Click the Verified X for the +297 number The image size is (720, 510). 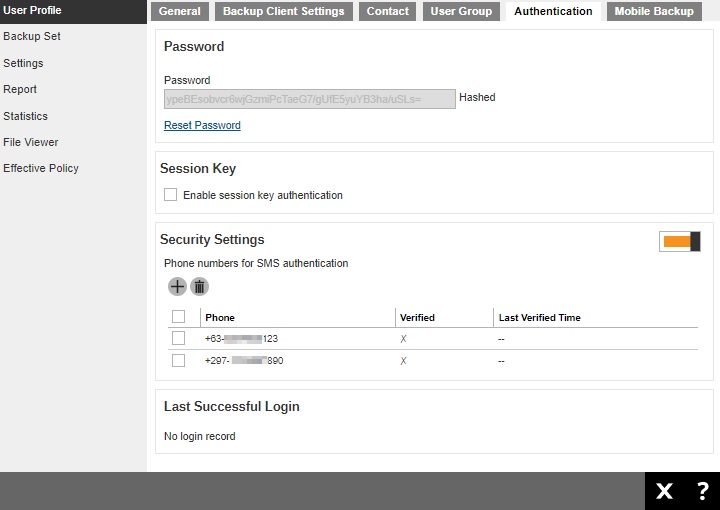point(403,361)
